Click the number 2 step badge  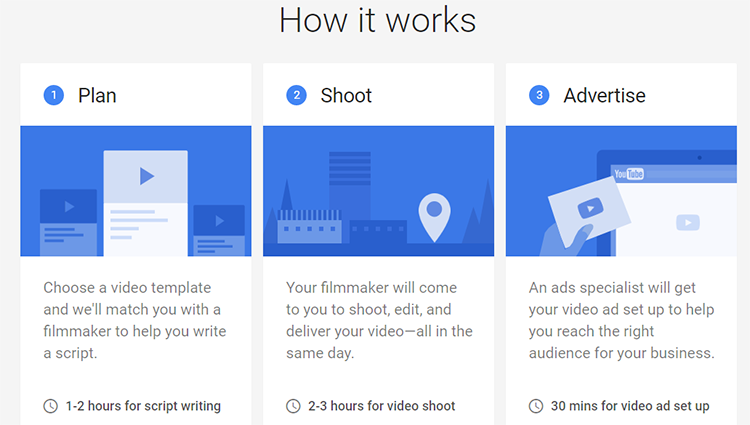[296, 96]
